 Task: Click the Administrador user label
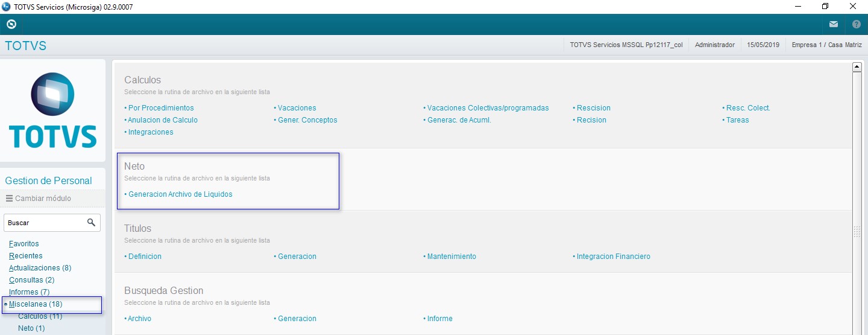point(715,45)
